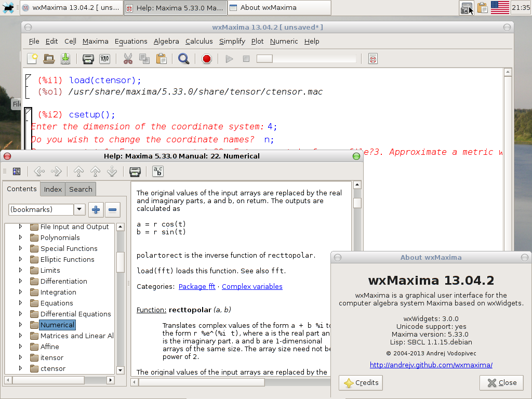Open the screenshot tray icon
This screenshot has width=532, height=399.
(x=467, y=7)
